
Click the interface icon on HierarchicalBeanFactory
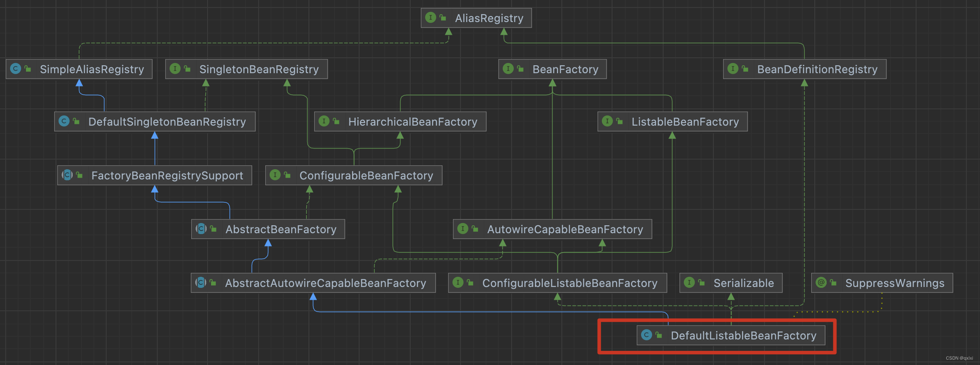(x=324, y=121)
